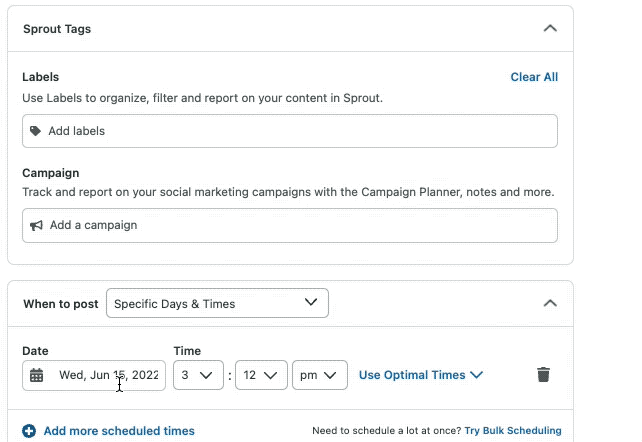Select the Wed, Jun 15, 2022 date field

click(x=94, y=375)
